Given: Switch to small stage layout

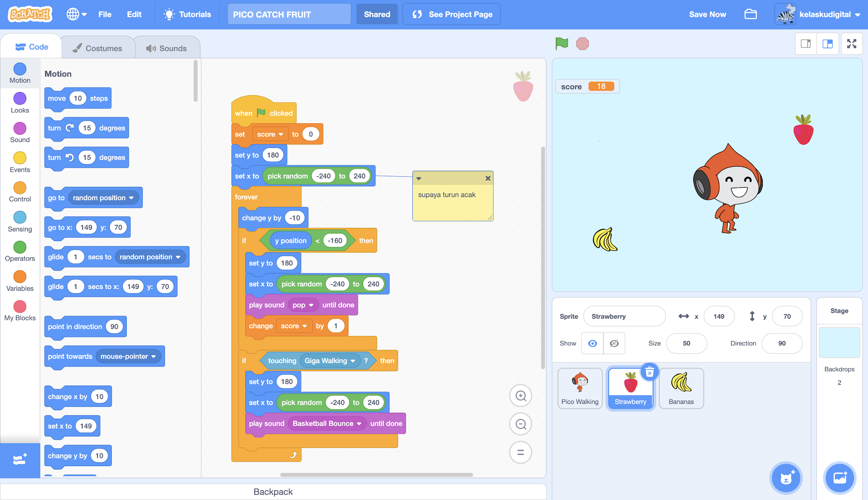Looking at the screenshot, I should (x=806, y=44).
